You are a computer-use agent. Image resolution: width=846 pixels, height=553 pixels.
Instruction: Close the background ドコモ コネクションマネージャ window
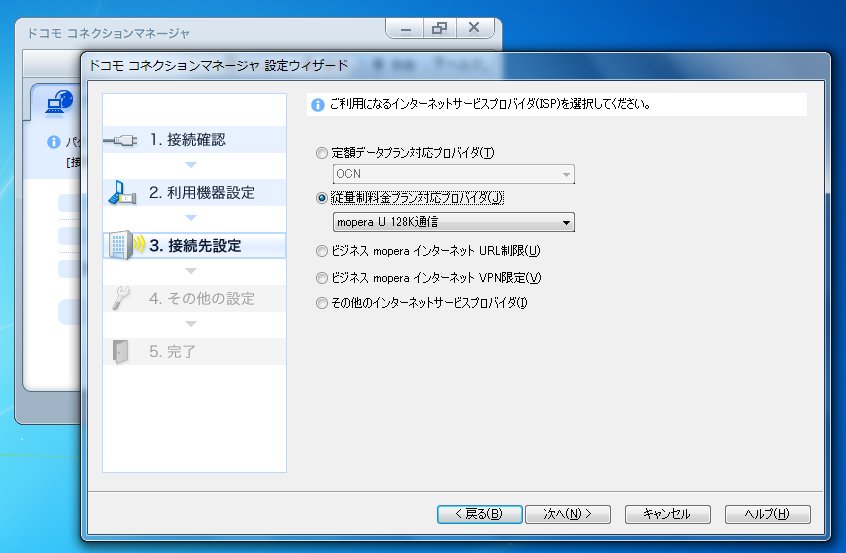[x=474, y=28]
